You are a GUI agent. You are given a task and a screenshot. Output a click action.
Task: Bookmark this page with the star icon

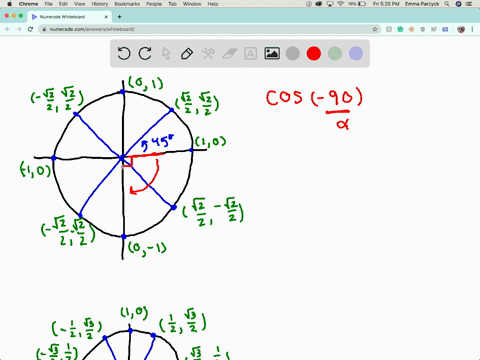(375, 29)
